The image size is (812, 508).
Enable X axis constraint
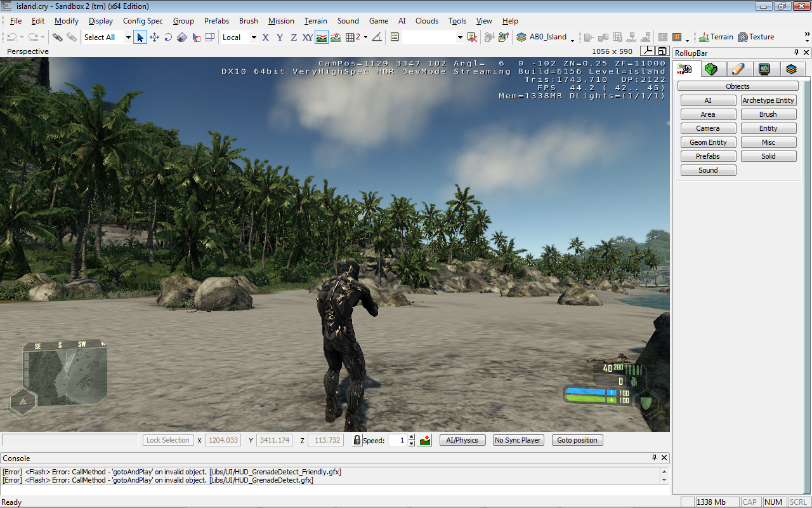point(266,37)
